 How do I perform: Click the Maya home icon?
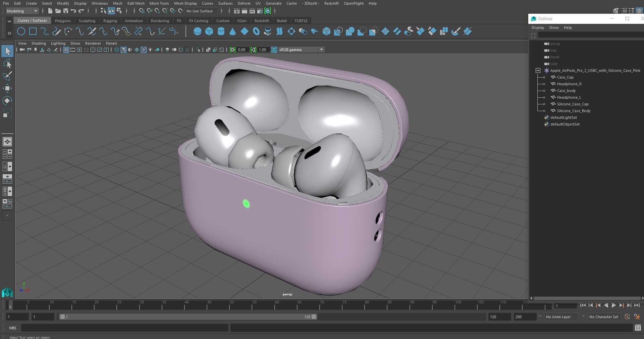pos(7,292)
